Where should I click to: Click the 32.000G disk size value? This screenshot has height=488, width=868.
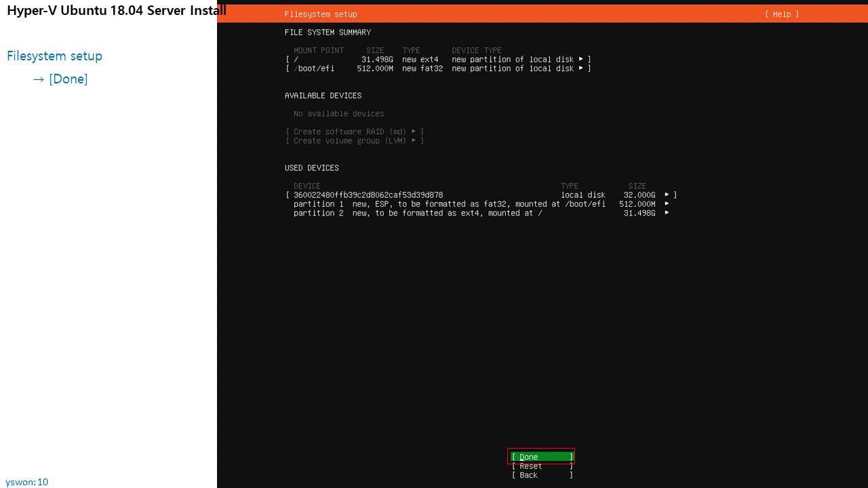[639, 195]
